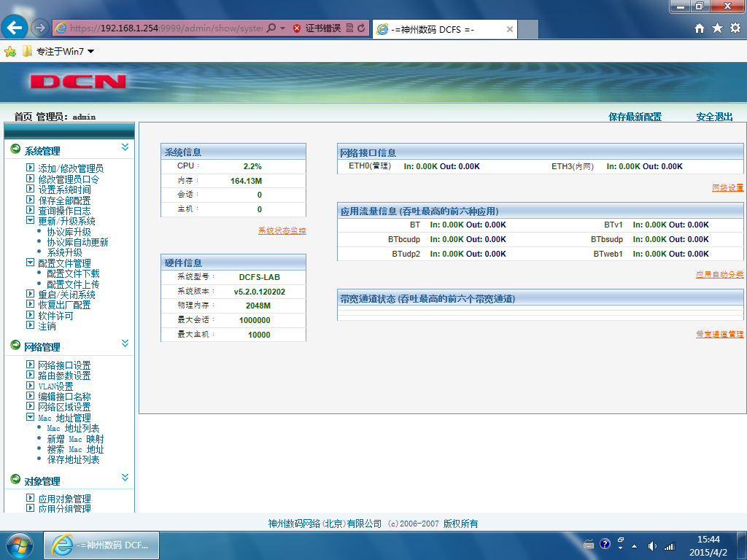Open the 网络设置 link
Viewport: 747px width, 560px height.
pyautogui.click(x=727, y=187)
